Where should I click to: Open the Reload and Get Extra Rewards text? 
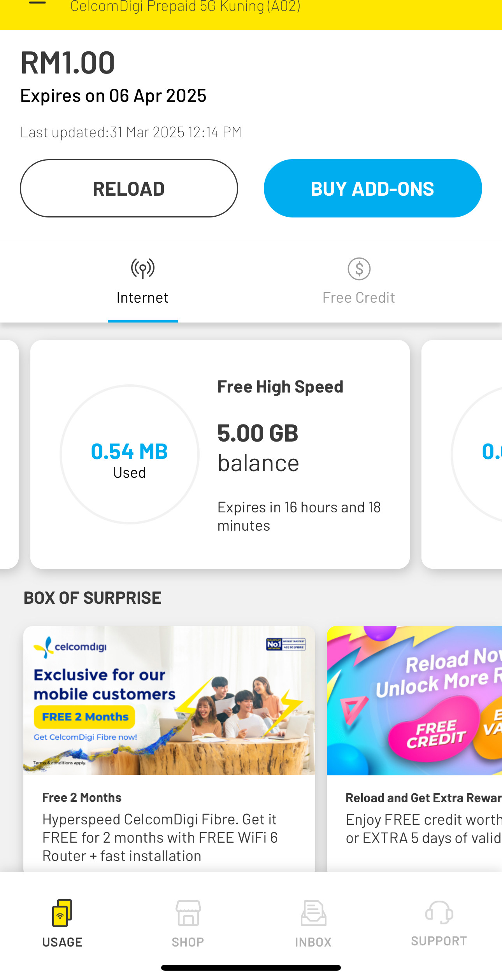coord(423,798)
